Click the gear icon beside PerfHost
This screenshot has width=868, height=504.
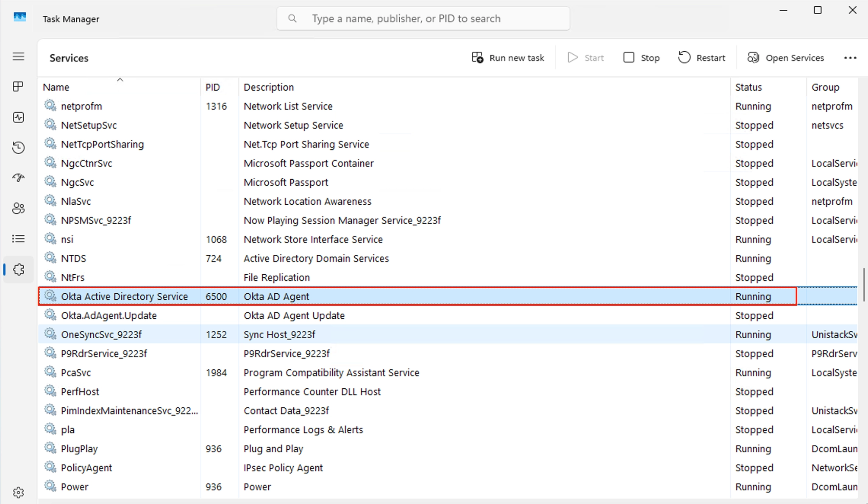(x=50, y=390)
